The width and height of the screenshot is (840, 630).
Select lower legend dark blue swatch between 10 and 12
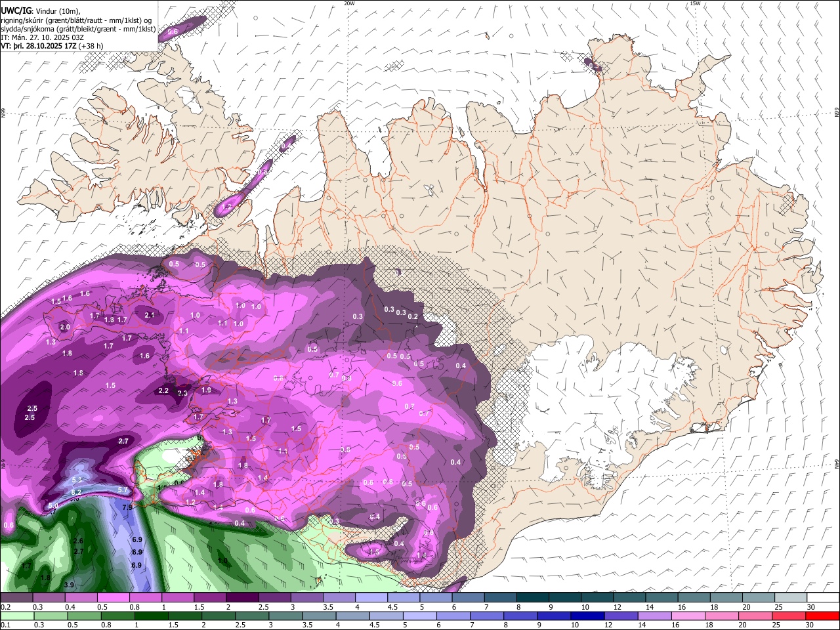(587, 616)
